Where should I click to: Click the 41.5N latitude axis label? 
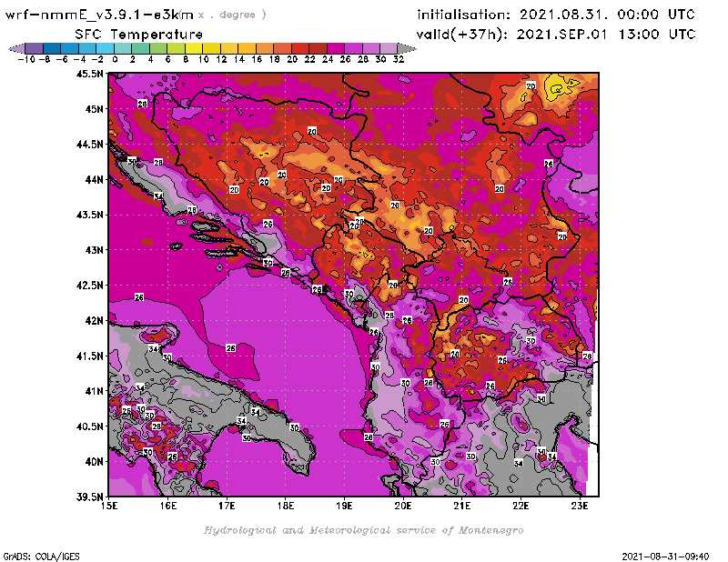[89, 356]
